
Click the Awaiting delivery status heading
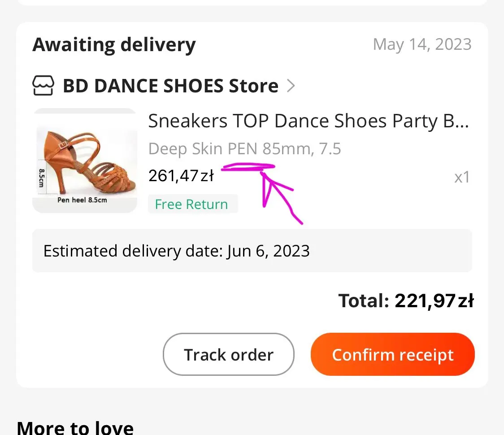click(x=114, y=45)
